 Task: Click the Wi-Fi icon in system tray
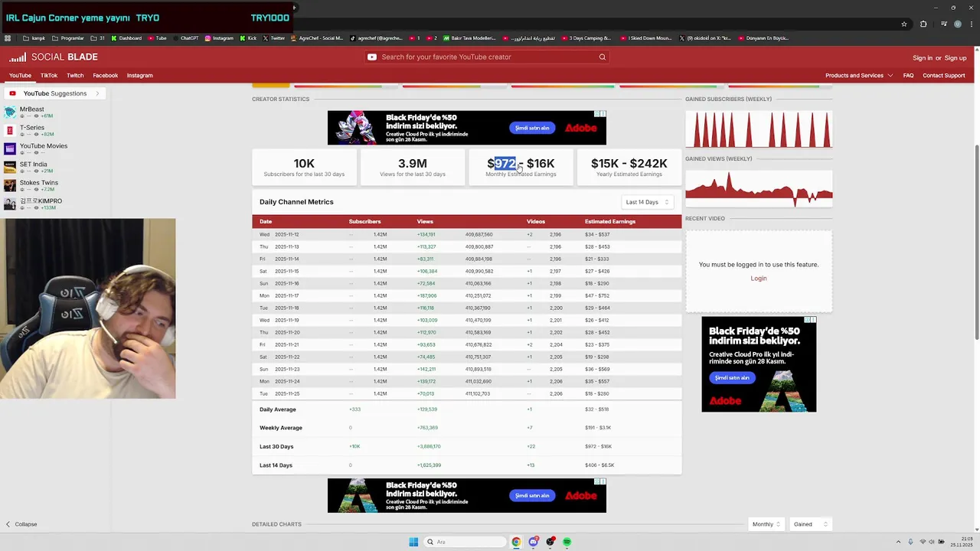tap(923, 542)
